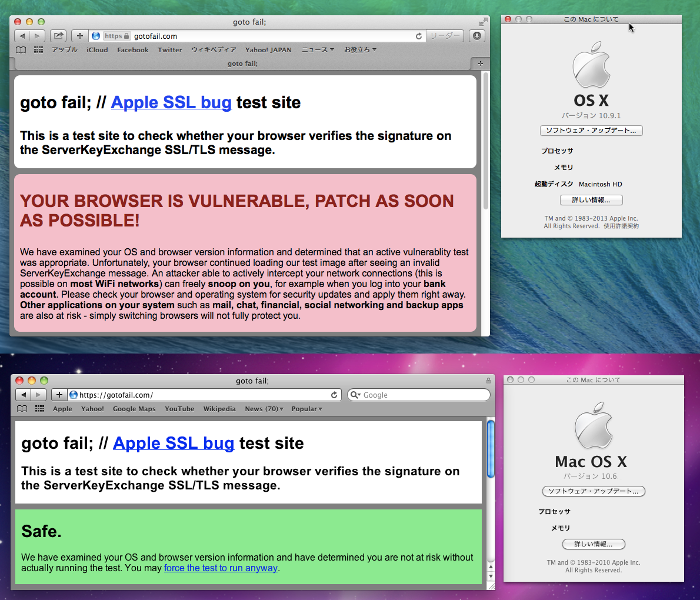Show Reading List in top Safari

click(x=21, y=50)
